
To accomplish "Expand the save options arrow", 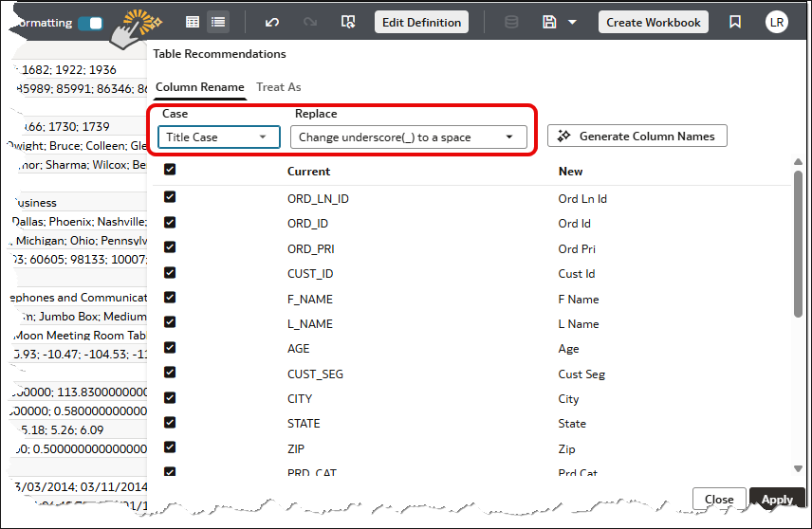I will pyautogui.click(x=572, y=22).
